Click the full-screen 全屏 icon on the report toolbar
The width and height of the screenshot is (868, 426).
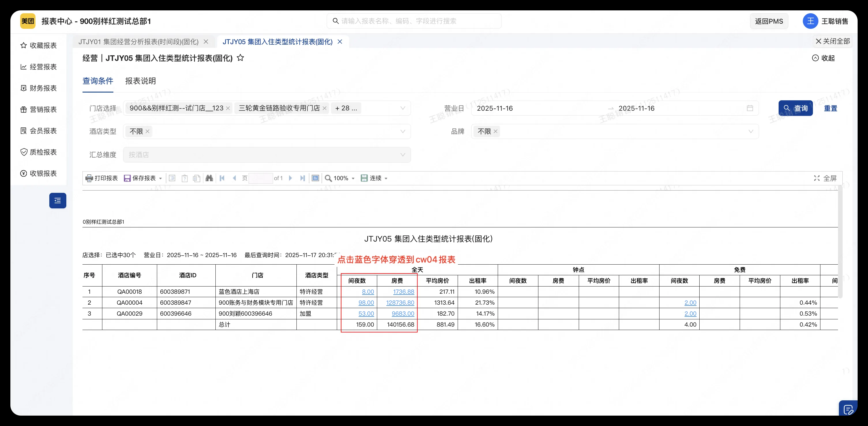[817, 178]
